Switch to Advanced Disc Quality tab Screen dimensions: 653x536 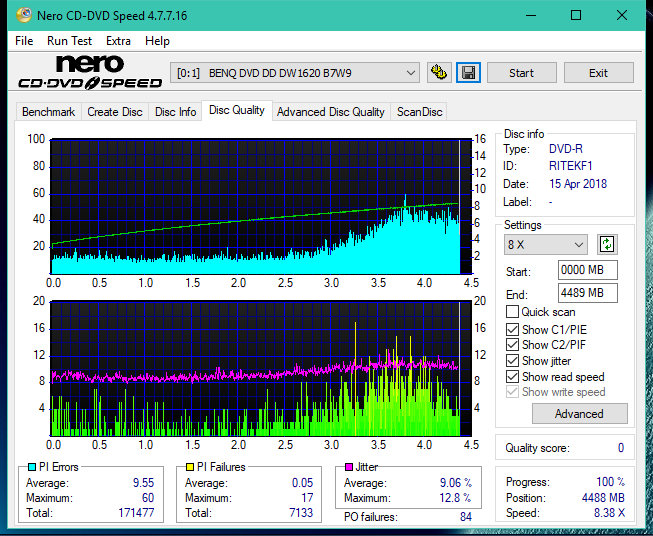pyautogui.click(x=331, y=112)
